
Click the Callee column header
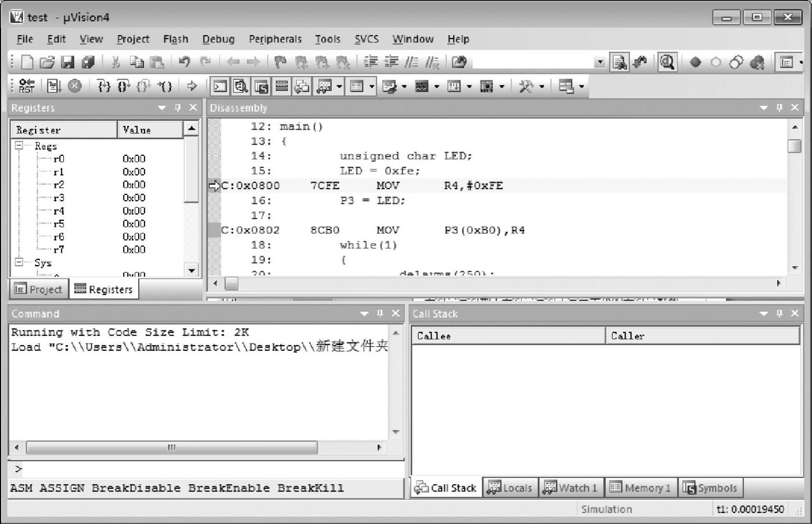pyautogui.click(x=509, y=336)
